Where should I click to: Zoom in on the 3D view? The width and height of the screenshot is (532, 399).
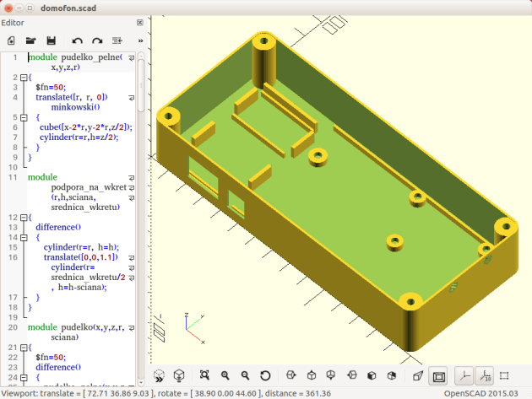(x=225, y=375)
